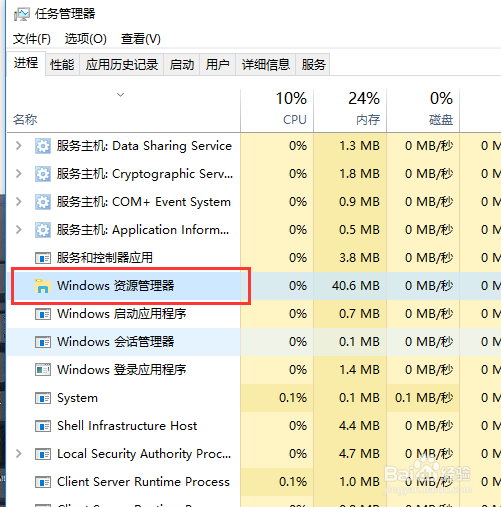Click the Local Security Authority Process icon
This screenshot has width=501, height=507.
click(x=43, y=454)
